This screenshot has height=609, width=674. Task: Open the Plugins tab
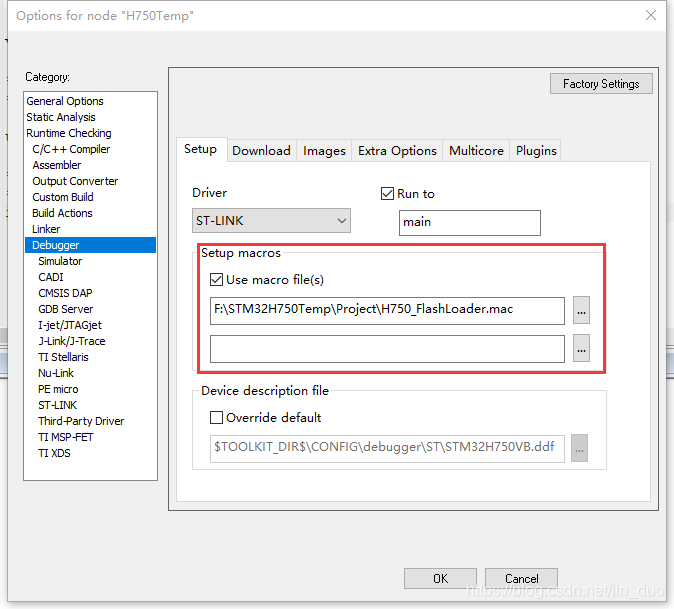pyautogui.click(x=536, y=151)
